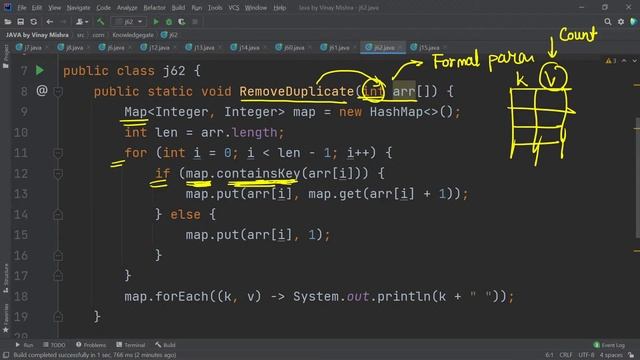Screen dimensions: 640x360
Task: Open the Help menu
Action: (x=280, y=8)
